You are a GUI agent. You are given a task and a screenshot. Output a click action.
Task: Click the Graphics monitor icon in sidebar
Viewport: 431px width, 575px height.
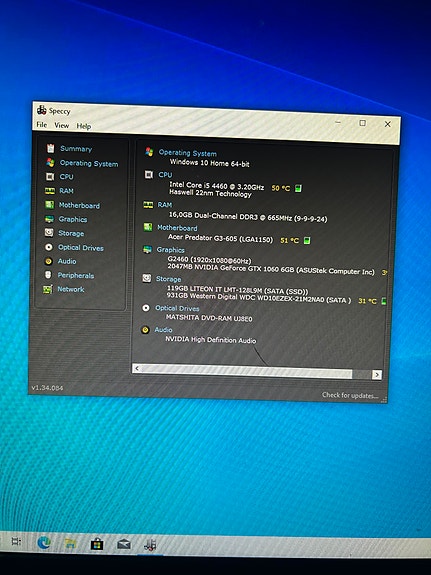pos(49,219)
